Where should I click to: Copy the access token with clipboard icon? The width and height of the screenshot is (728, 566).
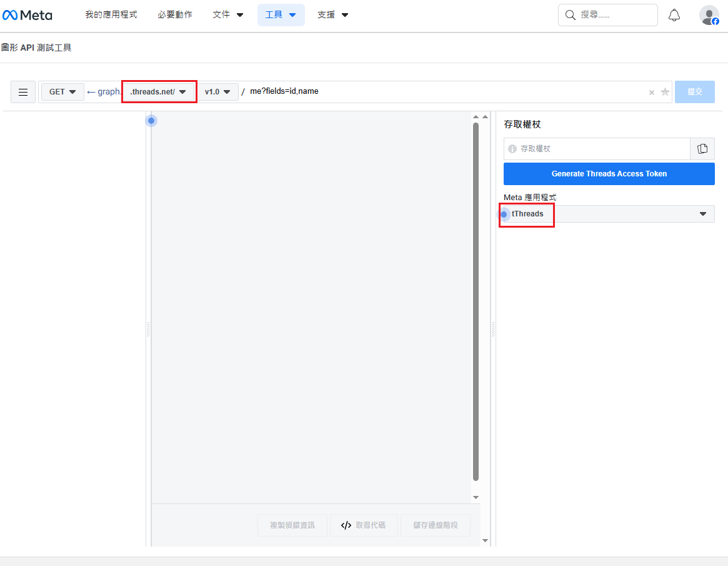point(702,149)
